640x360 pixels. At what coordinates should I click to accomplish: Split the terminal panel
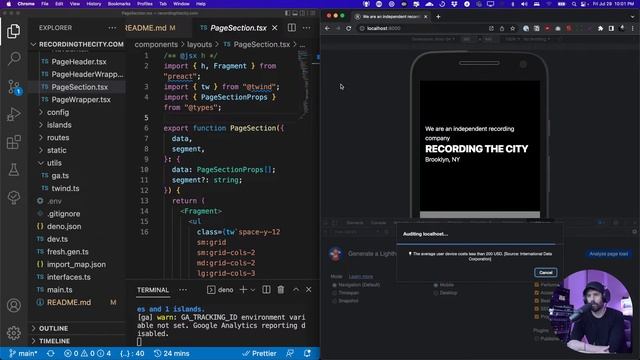[266, 290]
